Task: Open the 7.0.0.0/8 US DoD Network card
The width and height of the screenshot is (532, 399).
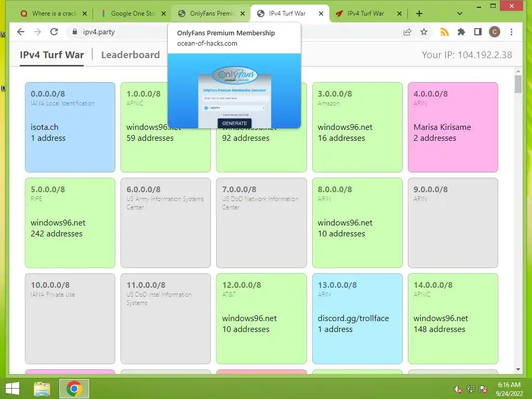Action: point(261,223)
